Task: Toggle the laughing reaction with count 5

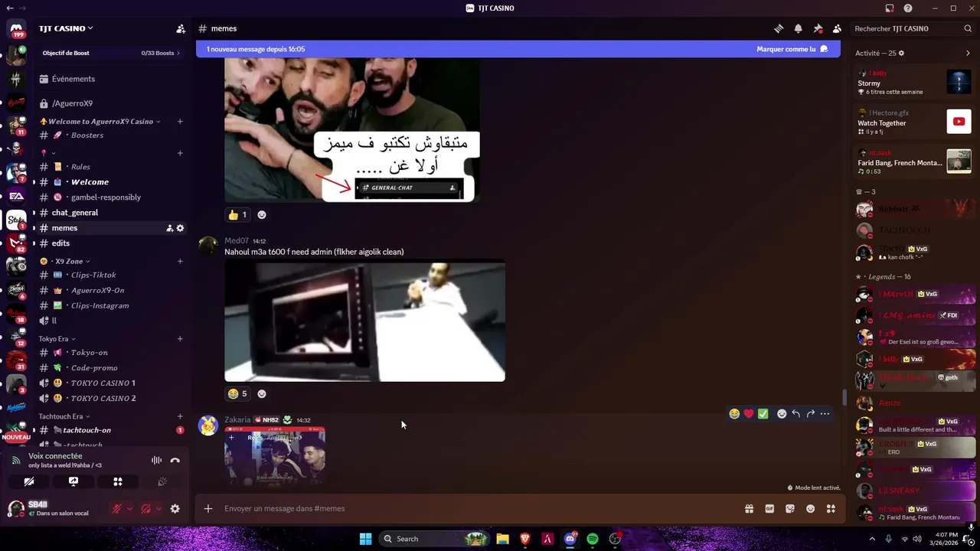Action: 237,394
